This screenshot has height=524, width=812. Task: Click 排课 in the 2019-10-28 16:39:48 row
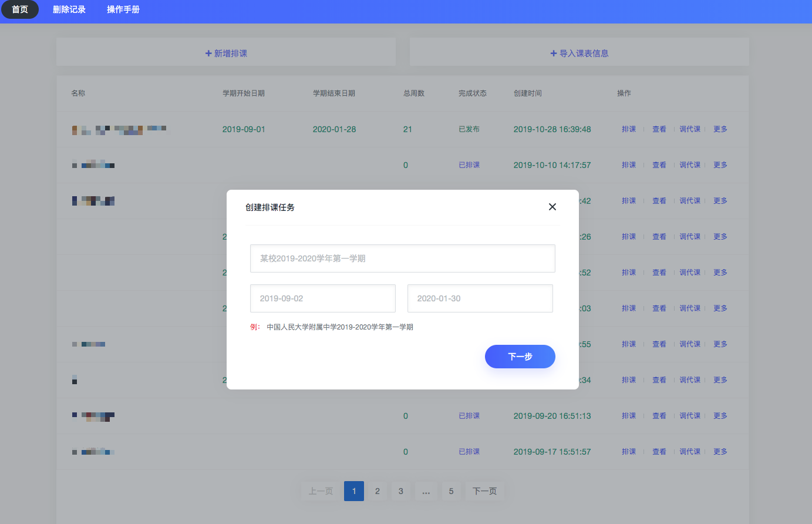(x=629, y=129)
